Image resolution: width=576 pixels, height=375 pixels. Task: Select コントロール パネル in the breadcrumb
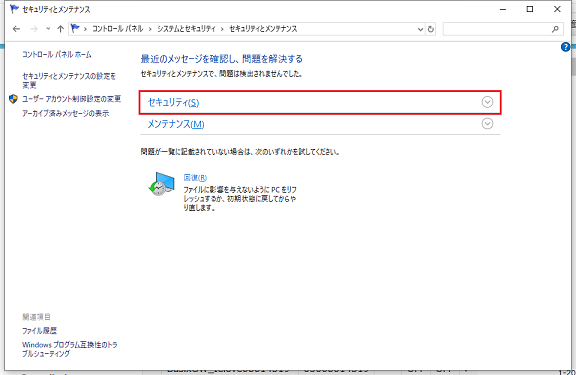coord(118,29)
